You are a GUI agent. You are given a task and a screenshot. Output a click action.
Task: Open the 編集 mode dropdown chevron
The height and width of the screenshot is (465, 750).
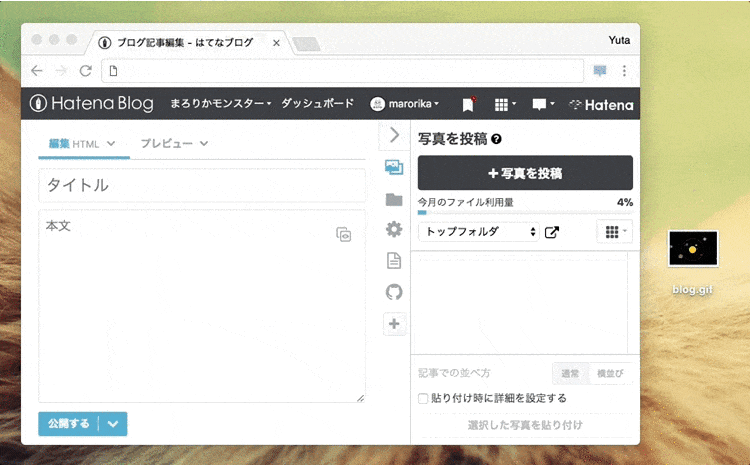(111, 144)
